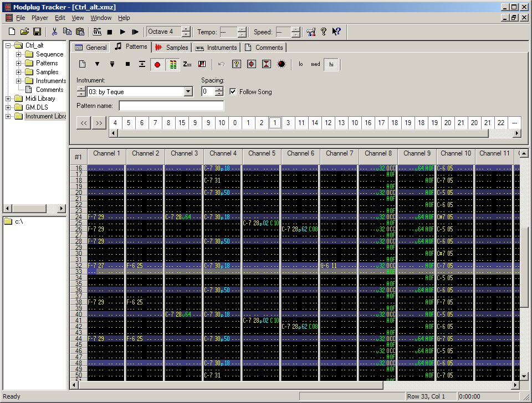This screenshot has height=403, width=532.
Task: Expand the Midi Library tree node
Action: point(8,99)
